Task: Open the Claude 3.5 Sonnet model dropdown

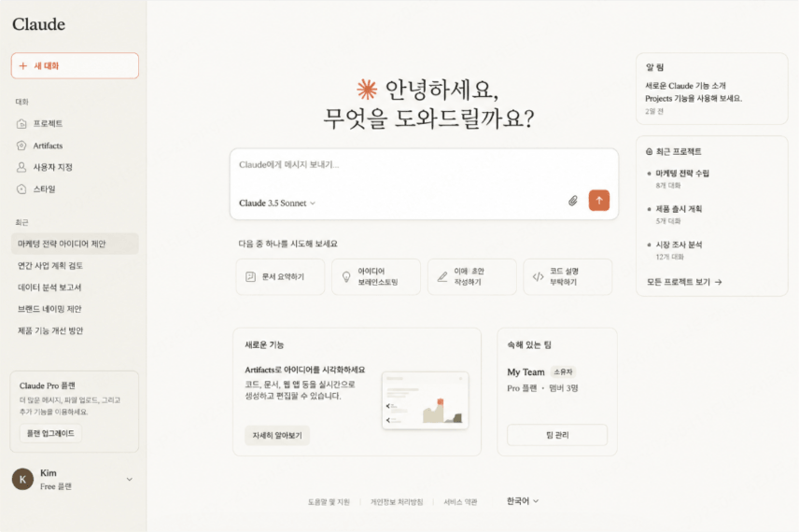Action: (277, 203)
